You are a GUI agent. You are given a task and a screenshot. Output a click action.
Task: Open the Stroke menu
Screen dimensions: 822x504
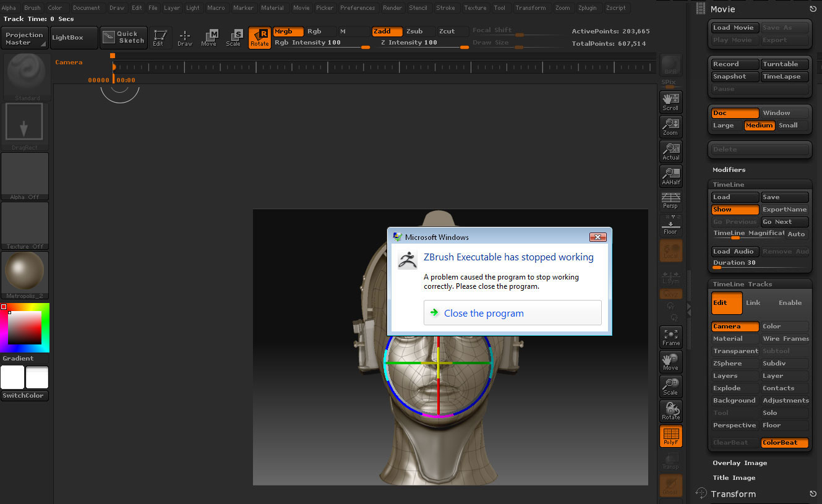pyautogui.click(x=445, y=8)
